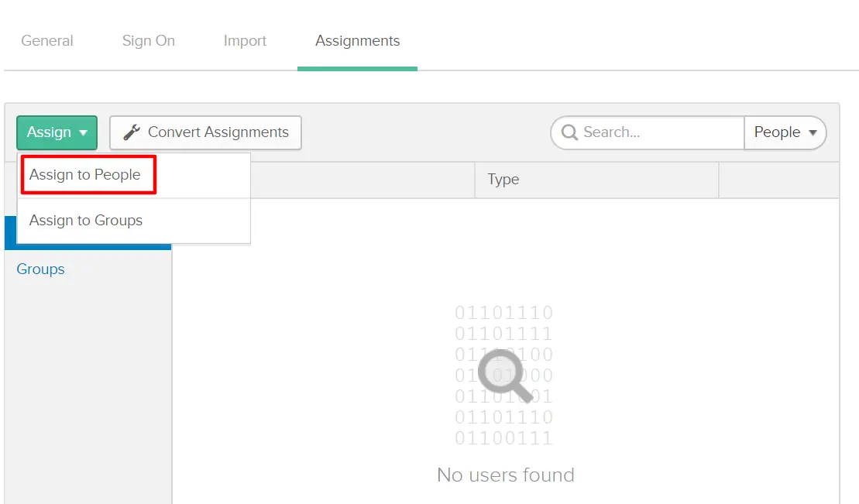Open the Assign dropdown button
The image size is (859, 504).
56,132
